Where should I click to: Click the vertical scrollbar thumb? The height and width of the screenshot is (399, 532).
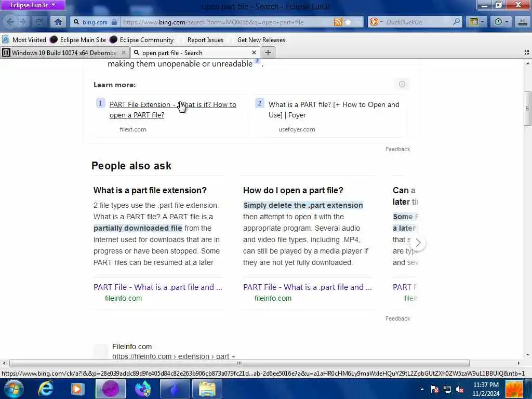coord(527,109)
